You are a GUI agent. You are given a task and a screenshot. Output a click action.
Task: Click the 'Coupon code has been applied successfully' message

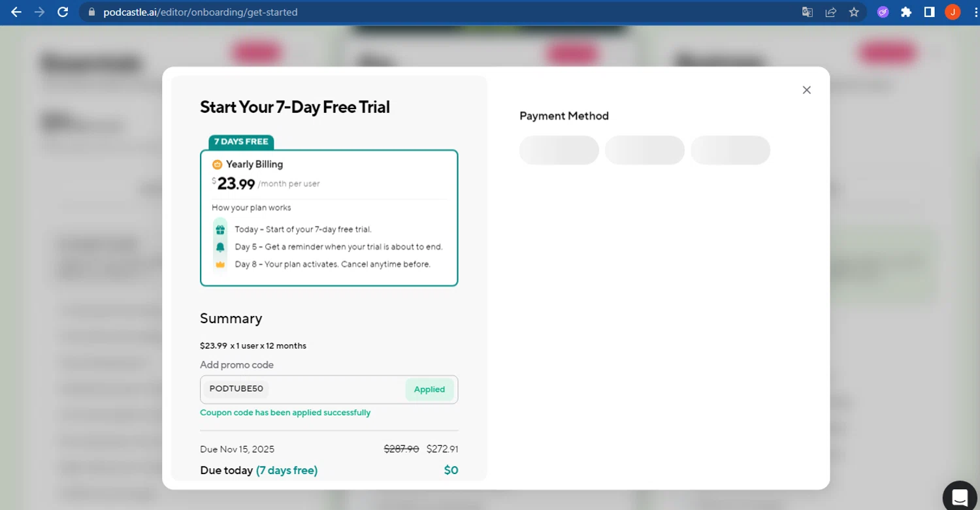(285, 413)
